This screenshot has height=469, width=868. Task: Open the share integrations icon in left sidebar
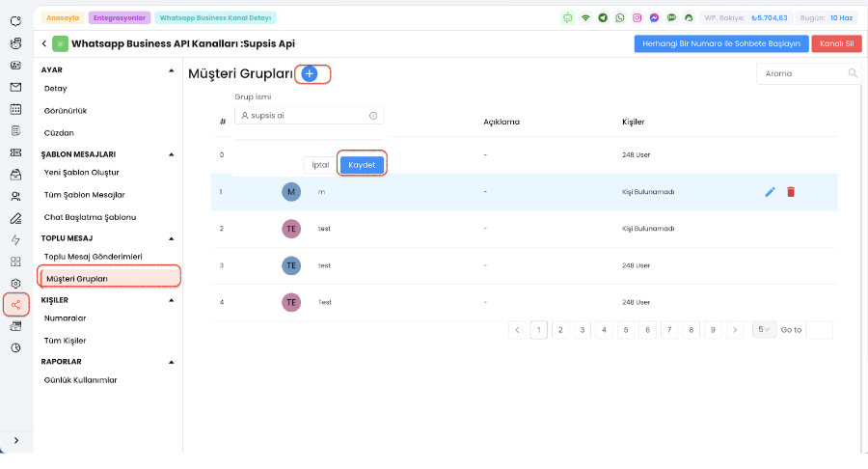click(15, 305)
